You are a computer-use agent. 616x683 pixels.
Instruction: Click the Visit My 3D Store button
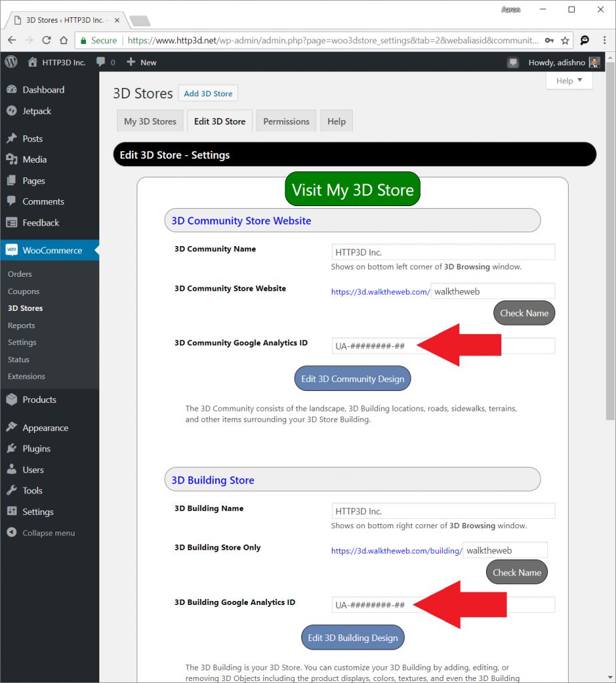pos(352,189)
